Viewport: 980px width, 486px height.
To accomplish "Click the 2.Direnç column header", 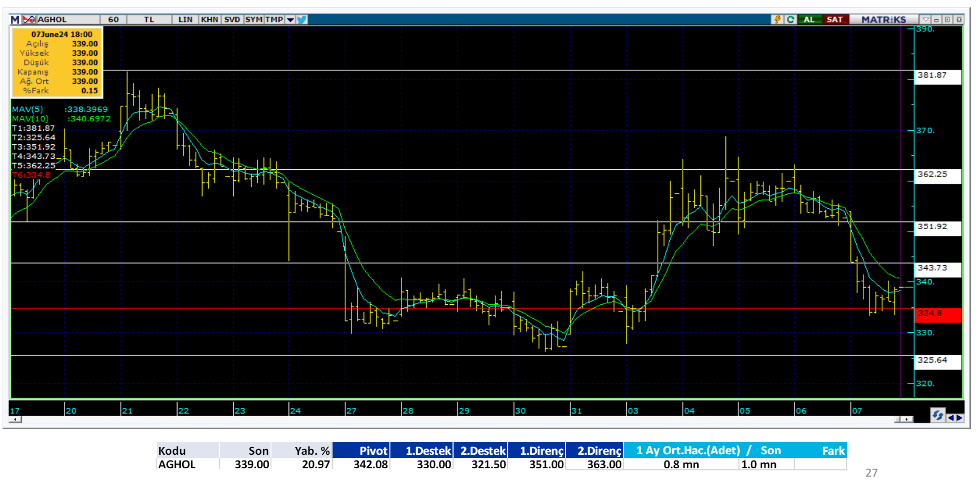I will click(594, 451).
